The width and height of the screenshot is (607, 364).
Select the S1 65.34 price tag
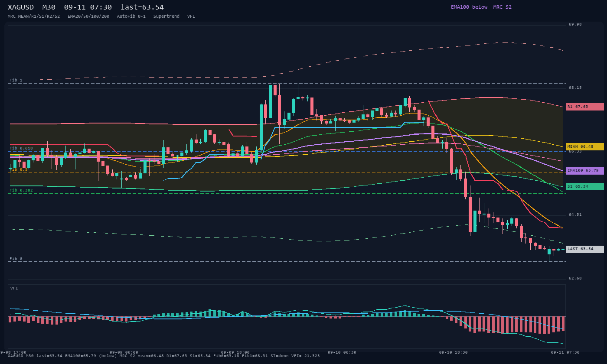click(x=585, y=186)
